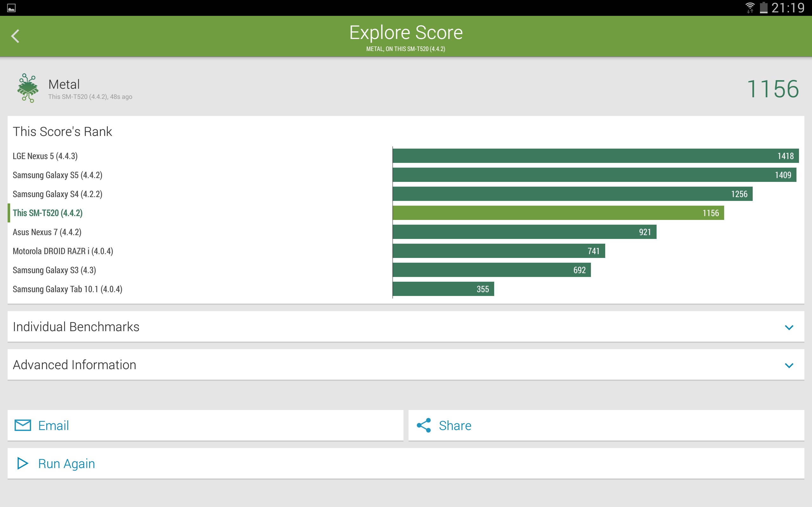Open the Individual Benchmarks section
Screen dimensions: 812x507
(76, 327)
